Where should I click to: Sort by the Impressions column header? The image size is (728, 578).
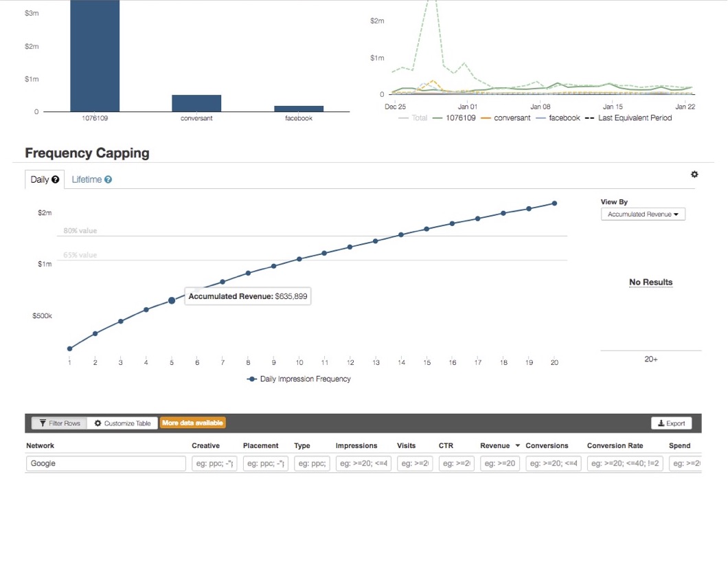356,445
